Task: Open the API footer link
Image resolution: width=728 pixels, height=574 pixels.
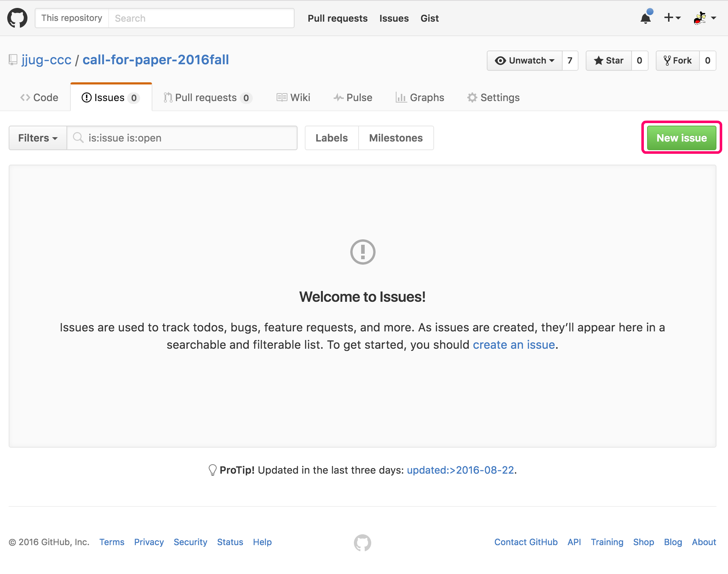Action: point(574,542)
